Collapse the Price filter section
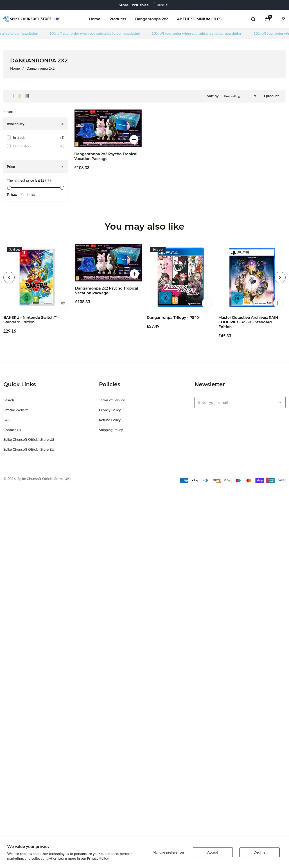Screen dimensions: 289x868 [35, 167]
